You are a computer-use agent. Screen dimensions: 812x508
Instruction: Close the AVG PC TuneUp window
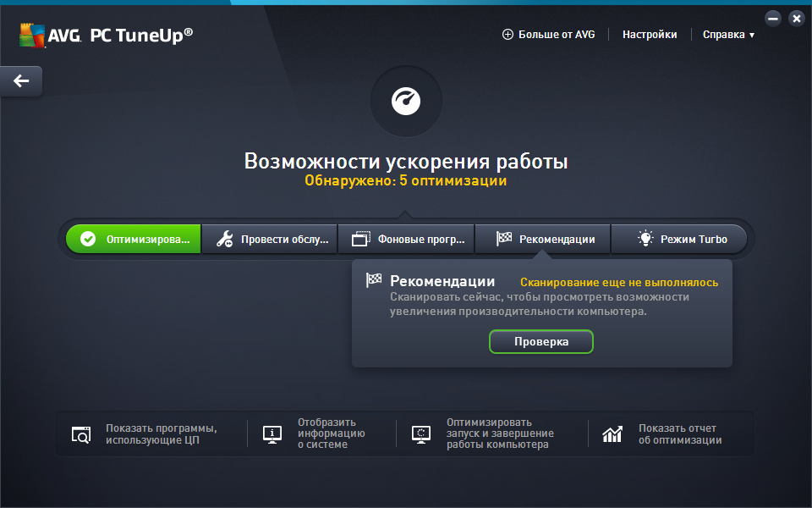point(797,19)
